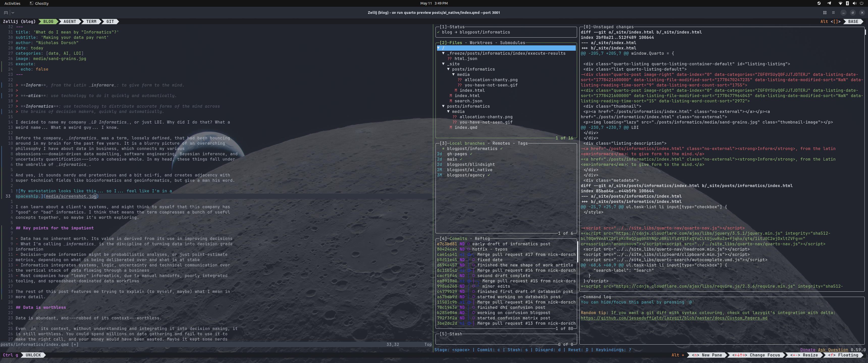Collapse the _freeze execute-results folder
868x363 pixels.
[x=443, y=53]
